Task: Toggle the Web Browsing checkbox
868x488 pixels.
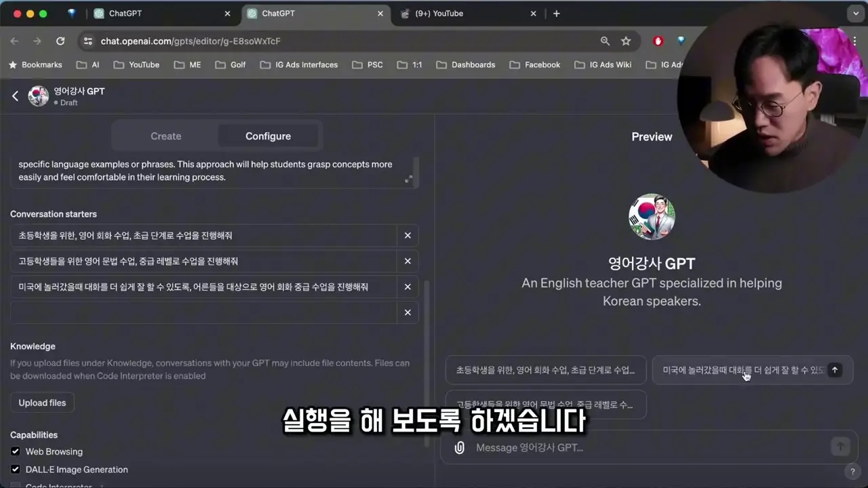Action: (15, 451)
